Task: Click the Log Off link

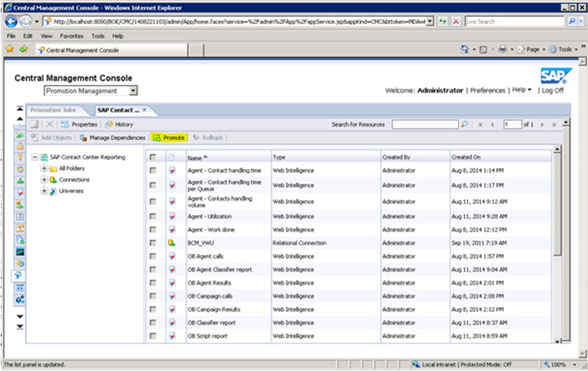Action: (x=552, y=90)
